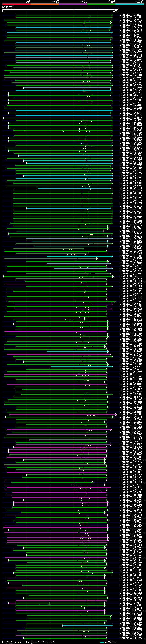This screenshot has width=146, height=644.
Task: Select hit label UniRef100_Q99070
Action: (x=131, y=146)
